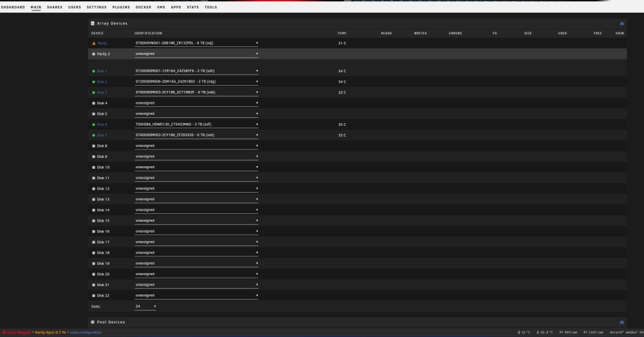Open the Disk 16 unassigned dropdown
Screen dimensions: 644x337
pos(196,231)
